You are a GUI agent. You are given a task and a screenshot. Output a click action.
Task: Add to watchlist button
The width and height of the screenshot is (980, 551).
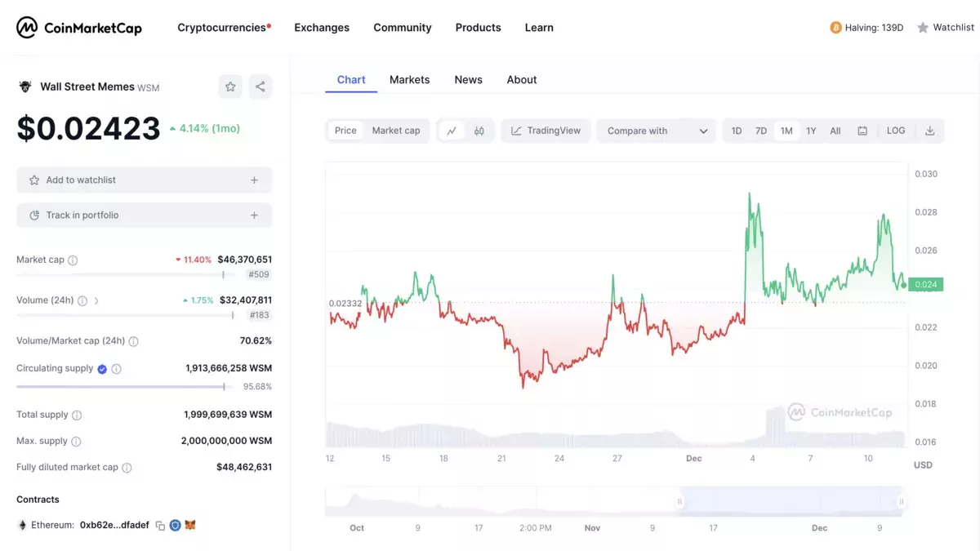tap(144, 180)
